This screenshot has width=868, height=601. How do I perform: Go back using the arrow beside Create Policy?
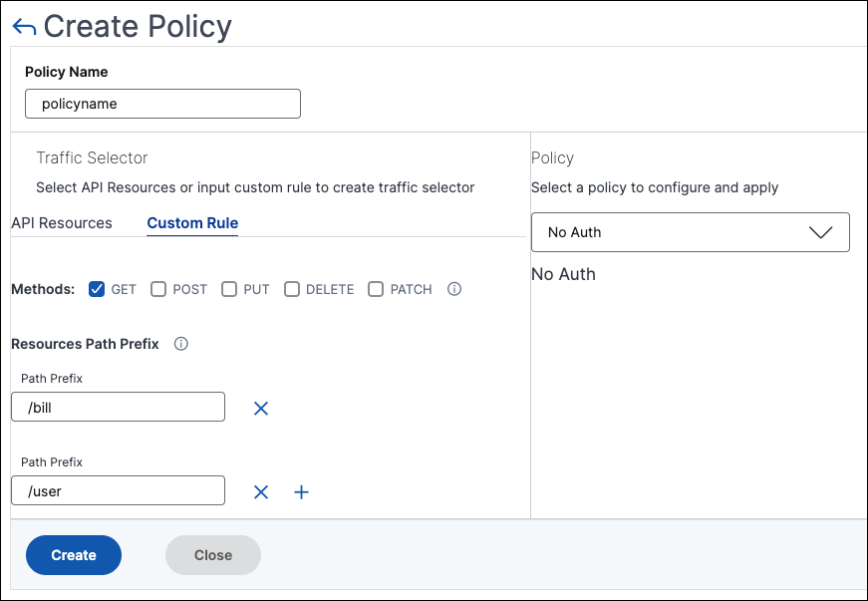click(24, 27)
